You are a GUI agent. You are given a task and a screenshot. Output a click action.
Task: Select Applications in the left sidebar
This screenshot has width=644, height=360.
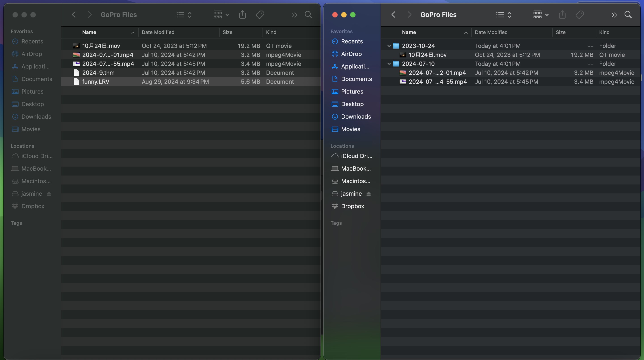click(x=35, y=66)
